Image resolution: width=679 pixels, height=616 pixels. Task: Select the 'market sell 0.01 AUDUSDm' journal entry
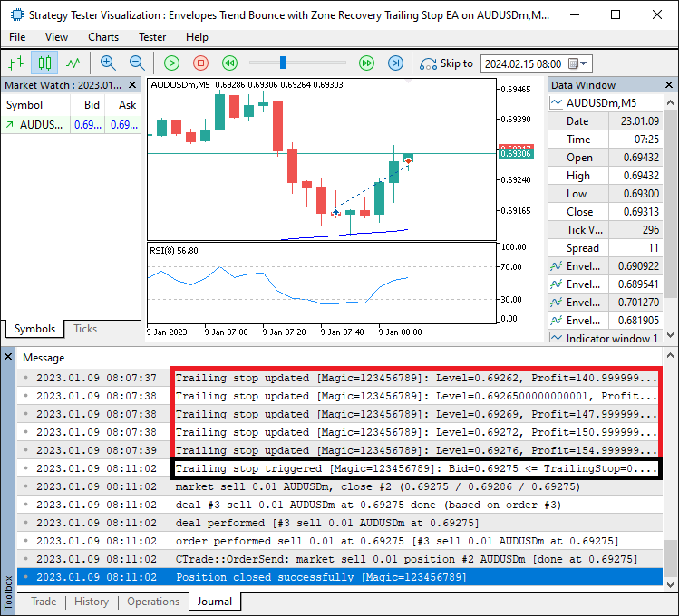coord(340,486)
